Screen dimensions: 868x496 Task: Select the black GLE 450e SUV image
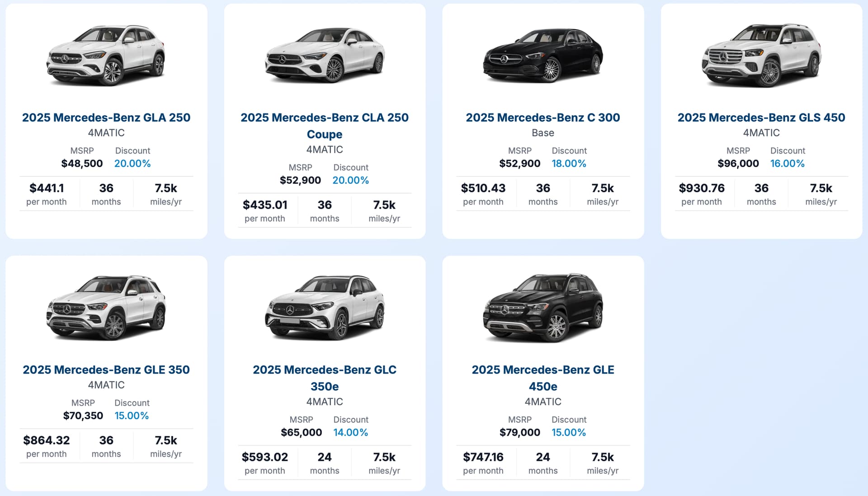click(x=543, y=307)
